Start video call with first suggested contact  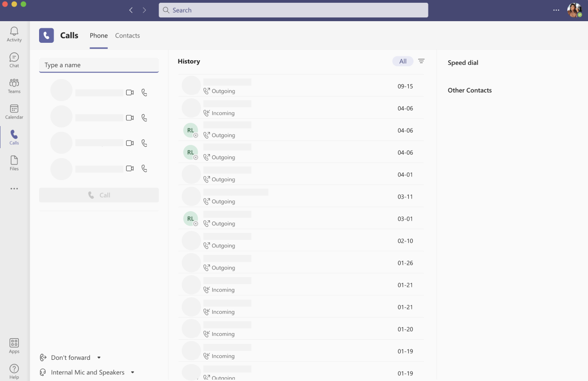click(x=130, y=93)
